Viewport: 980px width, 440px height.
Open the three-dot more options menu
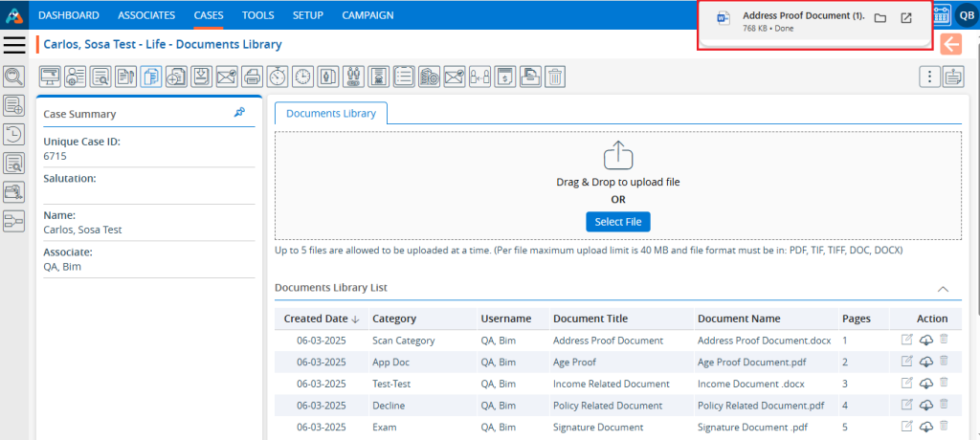pyautogui.click(x=927, y=77)
